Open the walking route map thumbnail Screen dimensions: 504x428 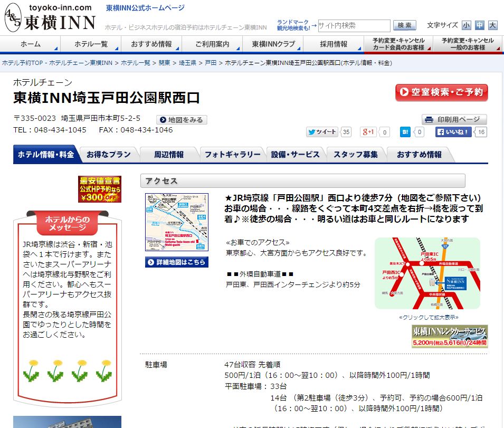click(x=177, y=222)
